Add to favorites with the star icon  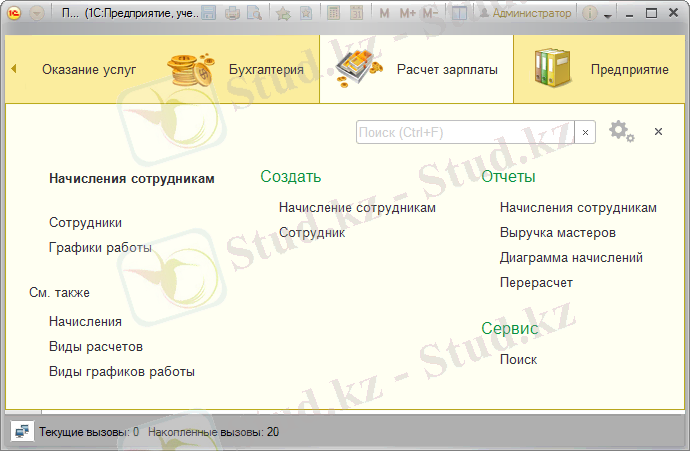[x=282, y=14]
